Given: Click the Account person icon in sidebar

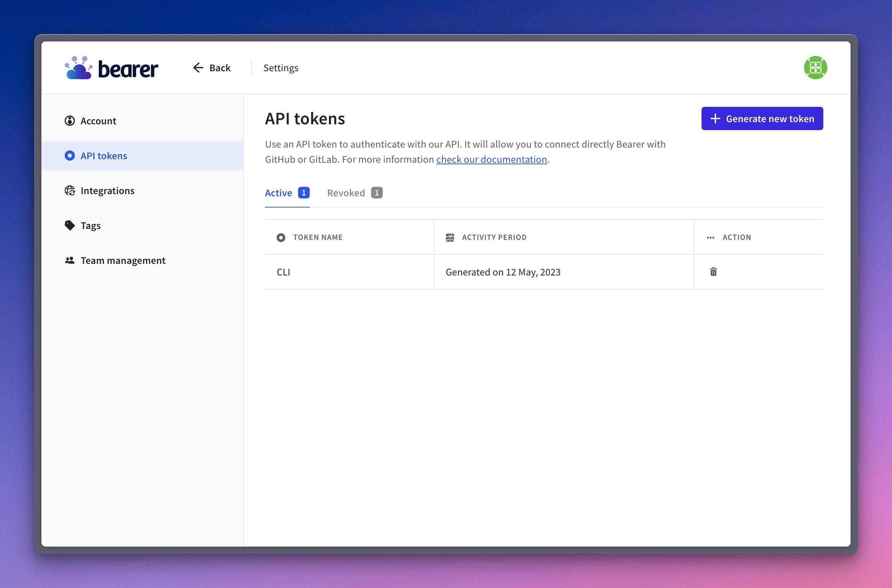Looking at the screenshot, I should (x=70, y=121).
